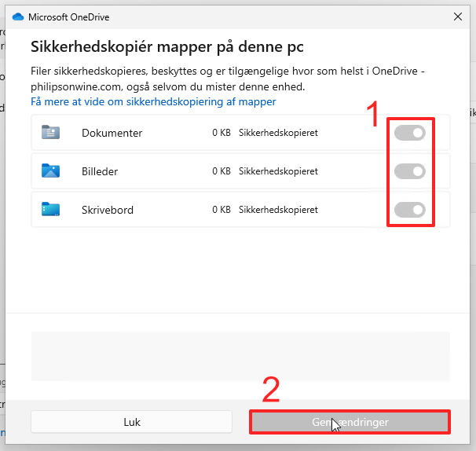This screenshot has width=476, height=451.
Task: Click the heading Sikkerhedskopiér mapper på denne pc
Action: click(167, 47)
